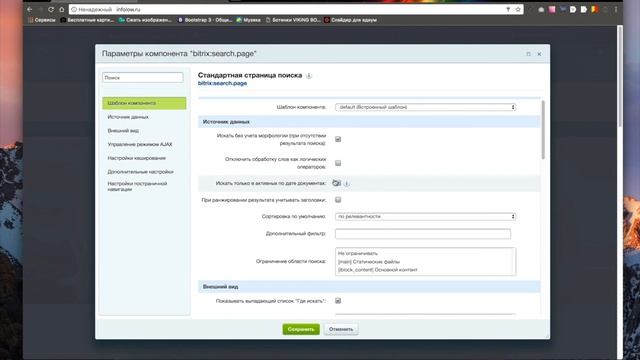Click the 'Дополнительный фильтр' input field
The height and width of the screenshot is (360, 640).
coord(423,234)
